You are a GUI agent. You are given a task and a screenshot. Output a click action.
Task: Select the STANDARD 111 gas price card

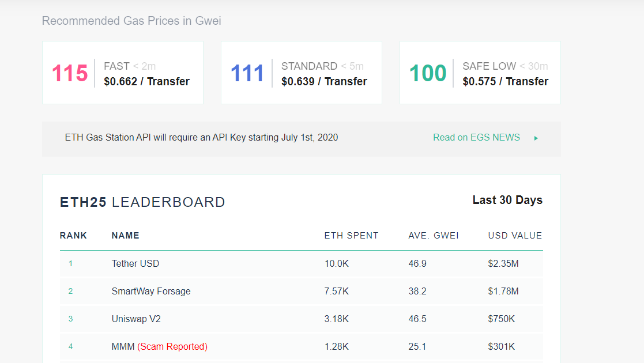(x=302, y=73)
